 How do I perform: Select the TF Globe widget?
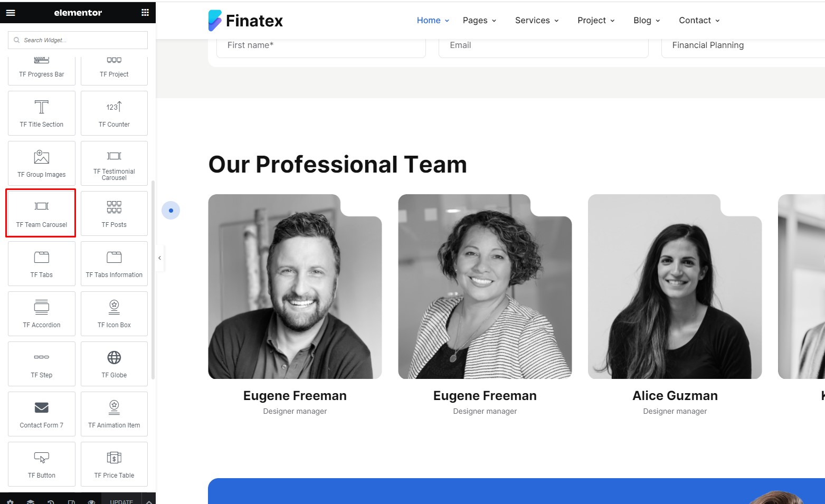pyautogui.click(x=114, y=364)
